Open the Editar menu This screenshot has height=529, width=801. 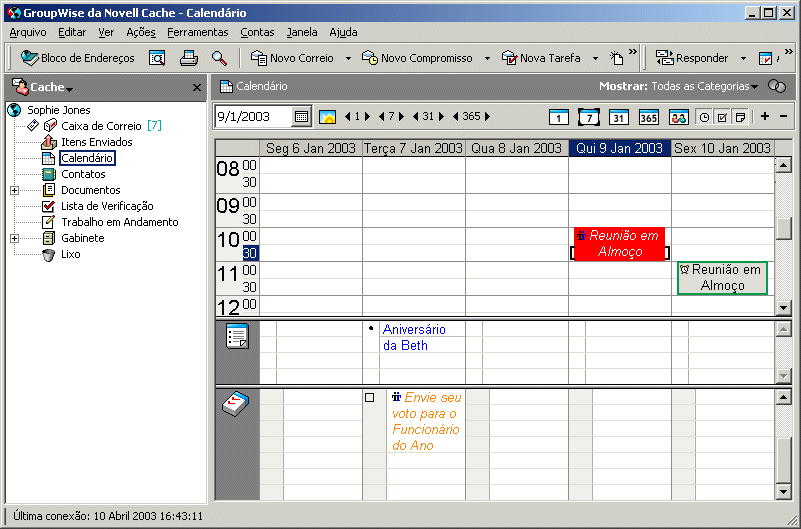(x=72, y=32)
